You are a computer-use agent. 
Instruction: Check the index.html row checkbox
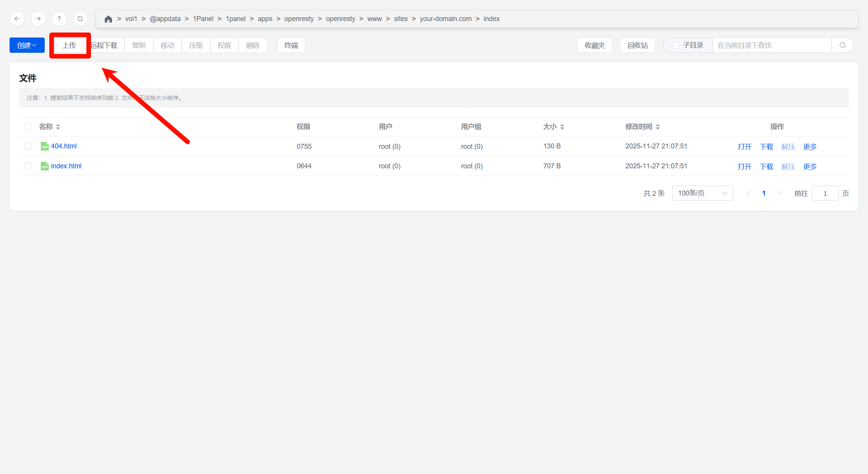28,166
